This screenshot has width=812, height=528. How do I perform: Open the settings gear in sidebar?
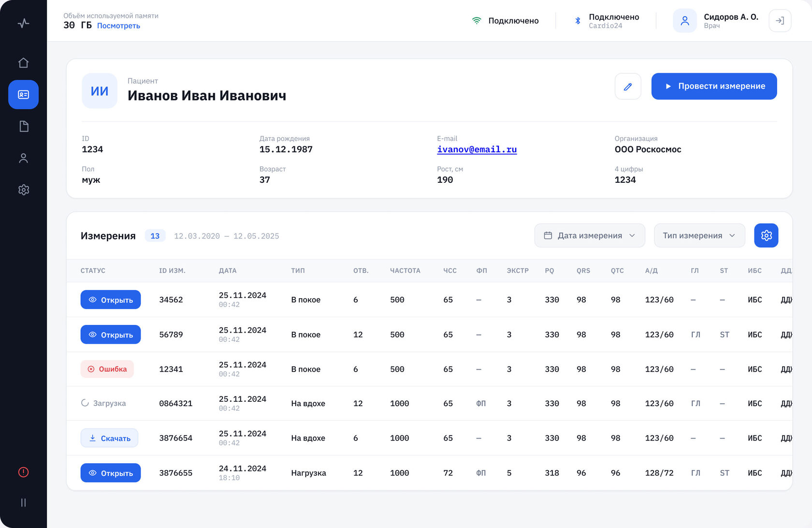click(x=23, y=190)
